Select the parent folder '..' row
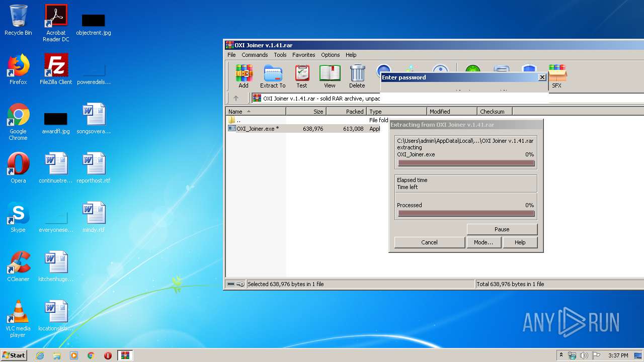The height and width of the screenshot is (362, 644). [308, 121]
